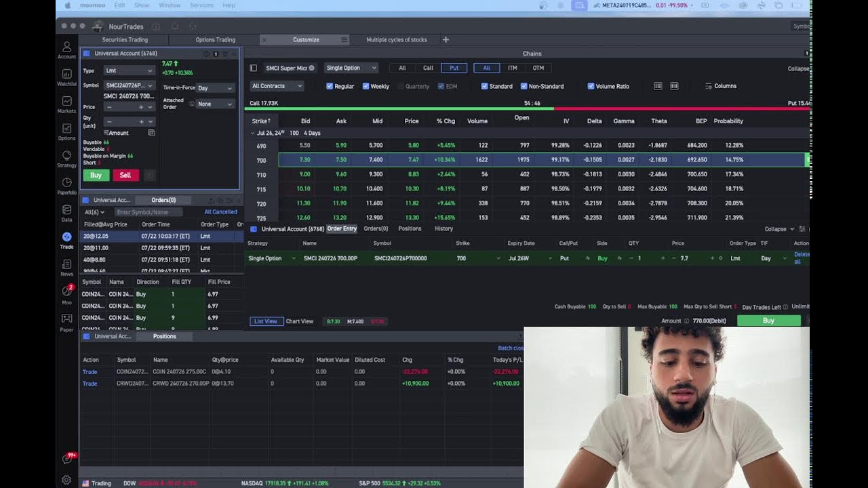Open the Paperfolio sidebar section
Viewport: 868px width, 488px height.
pos(66,186)
